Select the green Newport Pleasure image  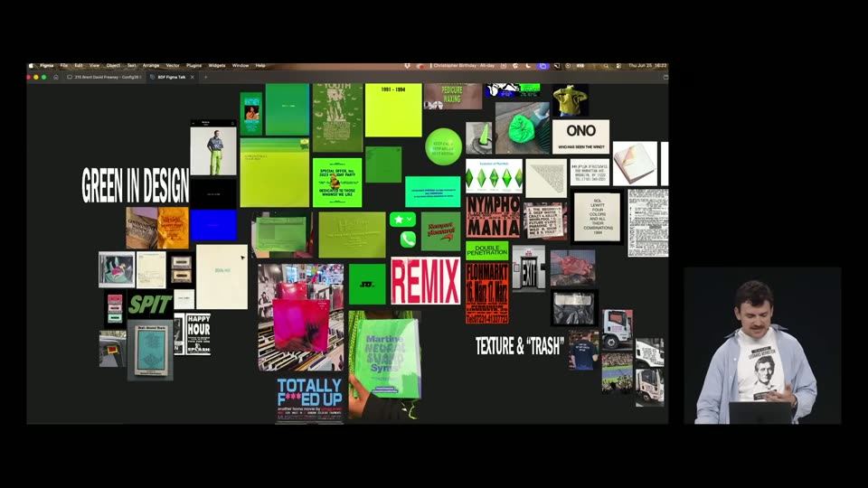(x=440, y=231)
